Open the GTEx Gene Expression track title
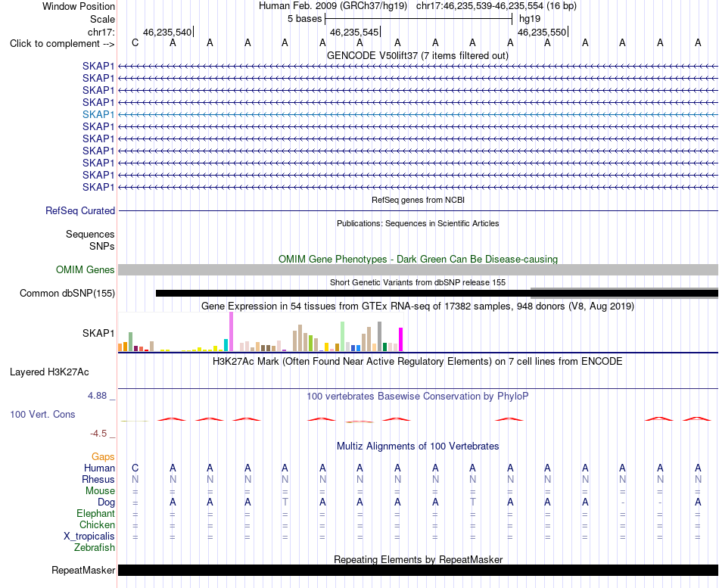719x588 pixels. (418, 306)
